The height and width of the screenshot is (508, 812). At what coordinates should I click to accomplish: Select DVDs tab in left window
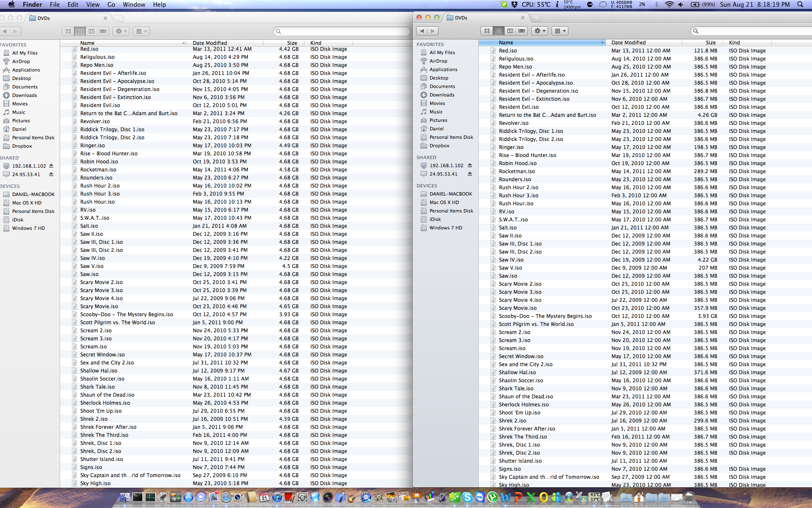pos(68,18)
